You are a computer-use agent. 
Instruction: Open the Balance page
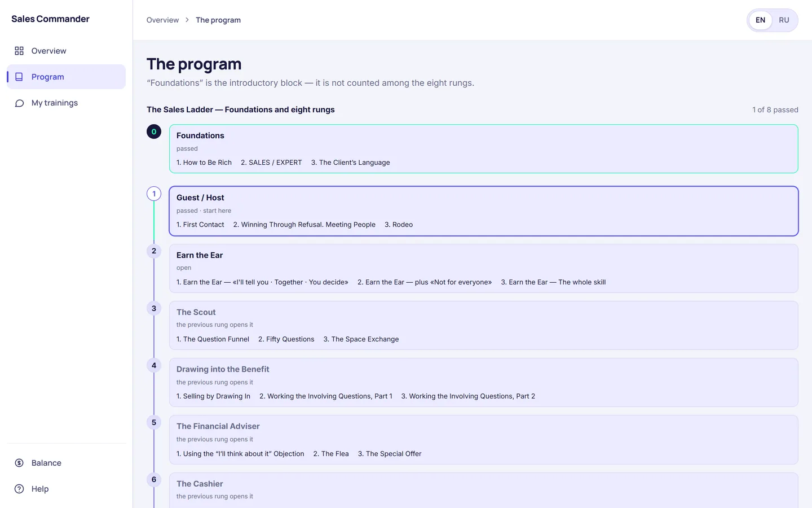click(x=67, y=463)
